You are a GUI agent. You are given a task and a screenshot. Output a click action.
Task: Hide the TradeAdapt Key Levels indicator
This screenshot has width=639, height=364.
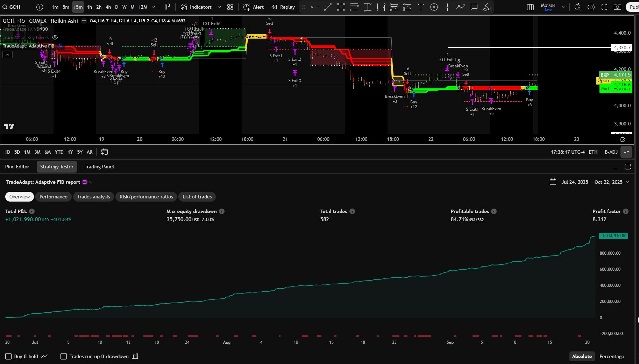coord(55,37)
